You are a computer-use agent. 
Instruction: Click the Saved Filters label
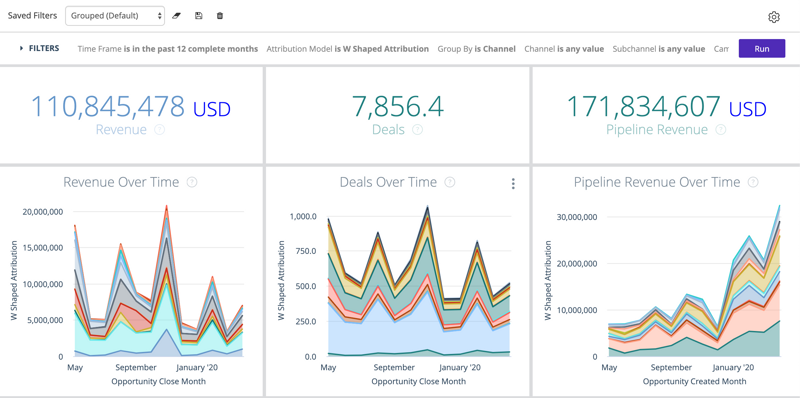pyautogui.click(x=32, y=16)
